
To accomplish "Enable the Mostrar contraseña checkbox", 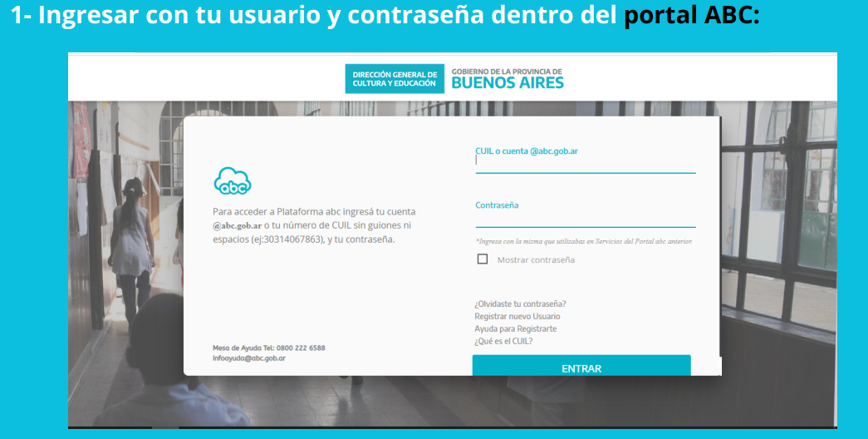I will pos(482,259).
